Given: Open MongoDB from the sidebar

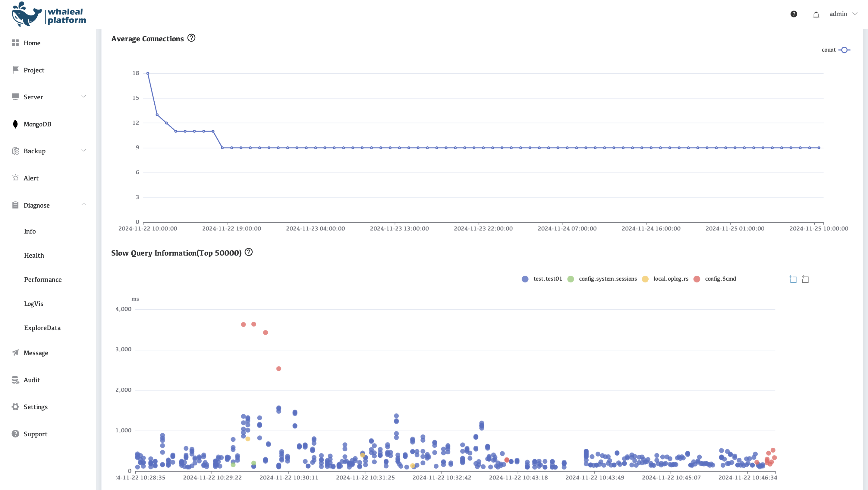Looking at the screenshot, I should [37, 124].
